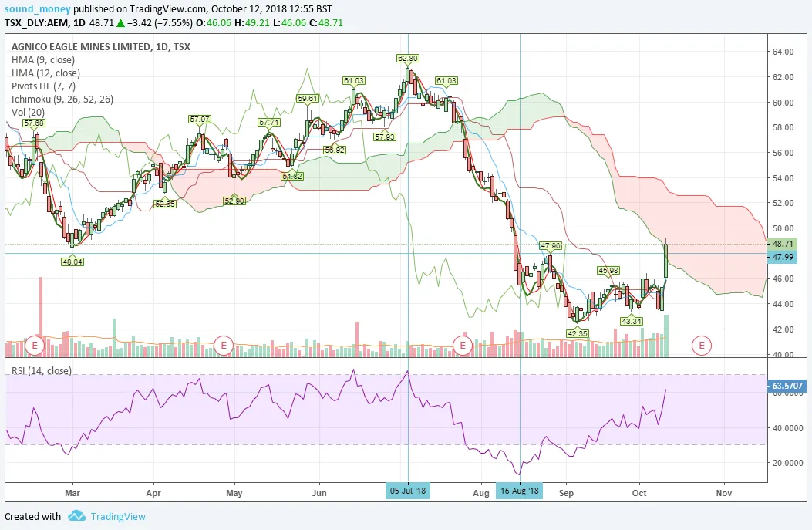Open the TradingView footer link
The image size is (812, 530).
point(118,517)
